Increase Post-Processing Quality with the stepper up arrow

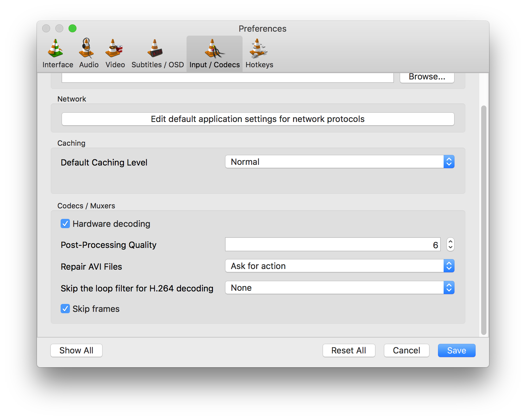[451, 241]
